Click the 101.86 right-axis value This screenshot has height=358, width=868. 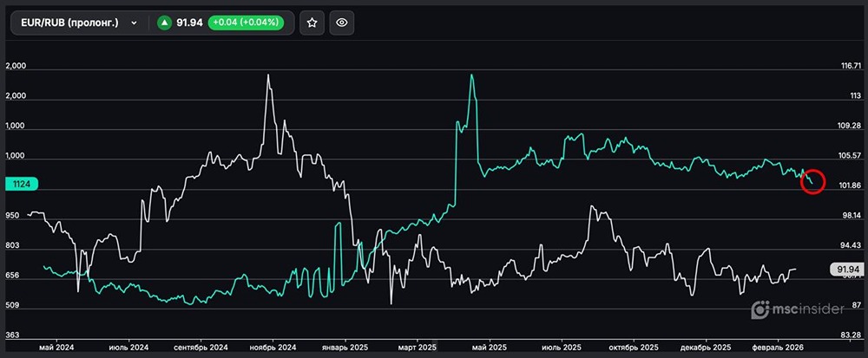click(x=850, y=186)
